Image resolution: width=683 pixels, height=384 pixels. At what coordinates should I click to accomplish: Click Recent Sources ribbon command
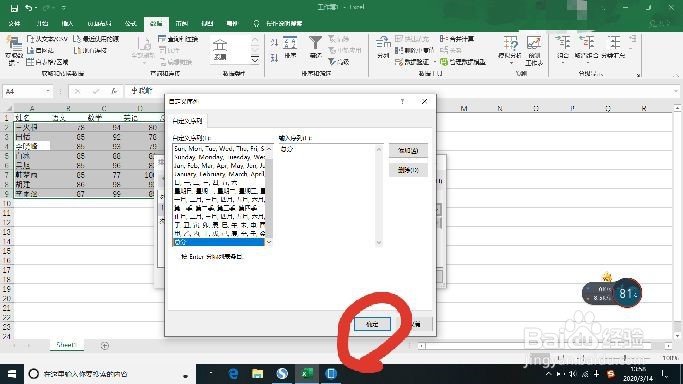point(96,39)
